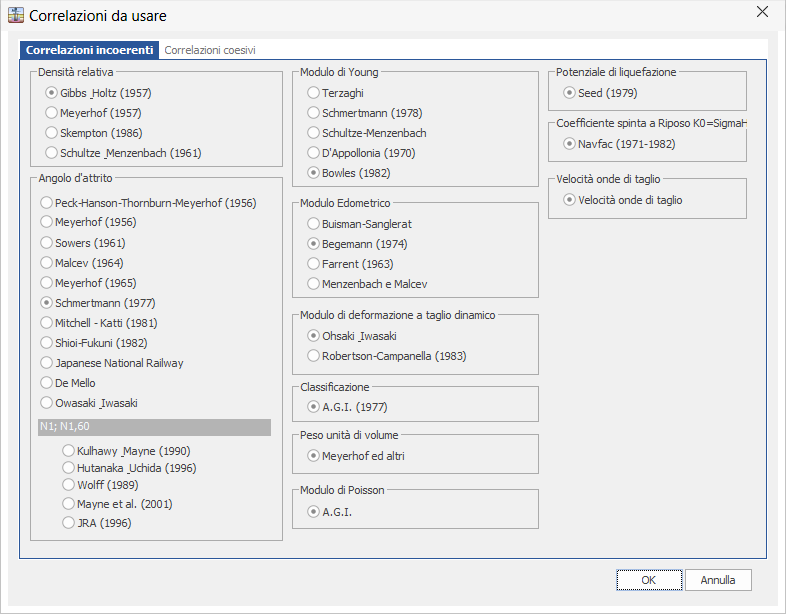The height and width of the screenshot is (614, 786).
Task: Select Robertson-Campanella (1983) option
Action: click(387, 356)
